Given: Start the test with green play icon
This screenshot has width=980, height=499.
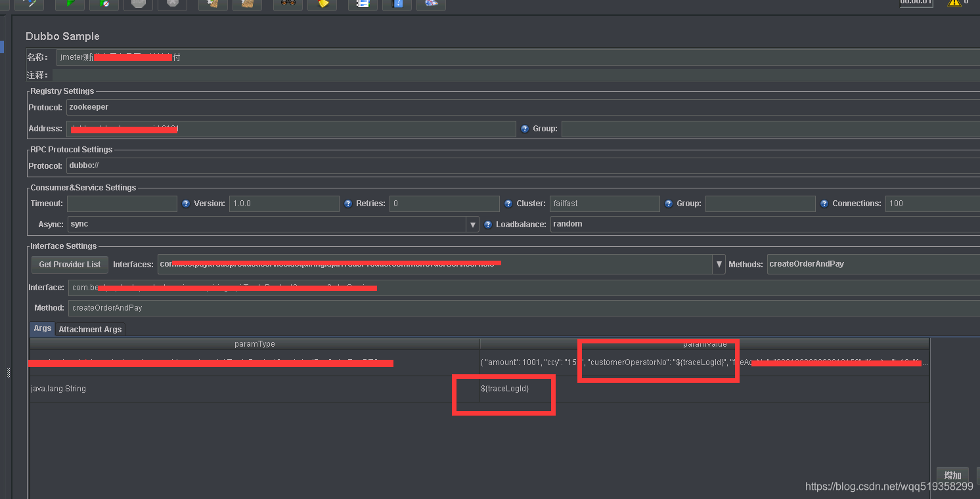Looking at the screenshot, I should coord(70,4).
